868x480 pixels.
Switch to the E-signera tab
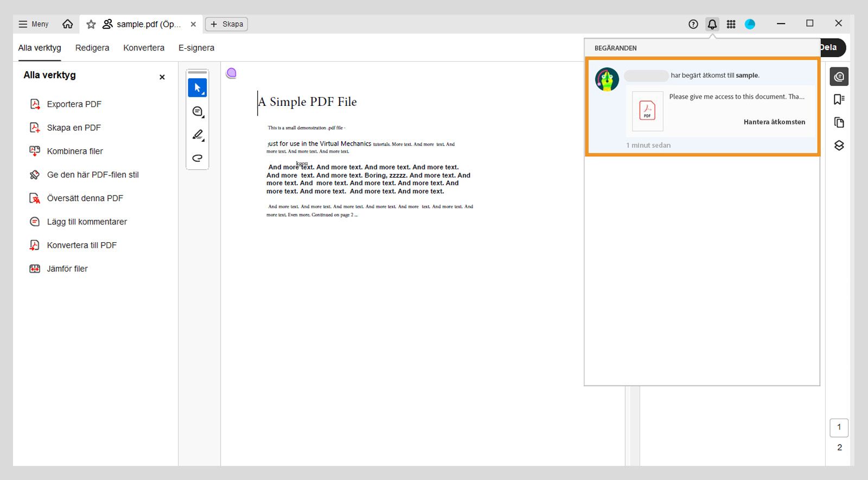(196, 48)
